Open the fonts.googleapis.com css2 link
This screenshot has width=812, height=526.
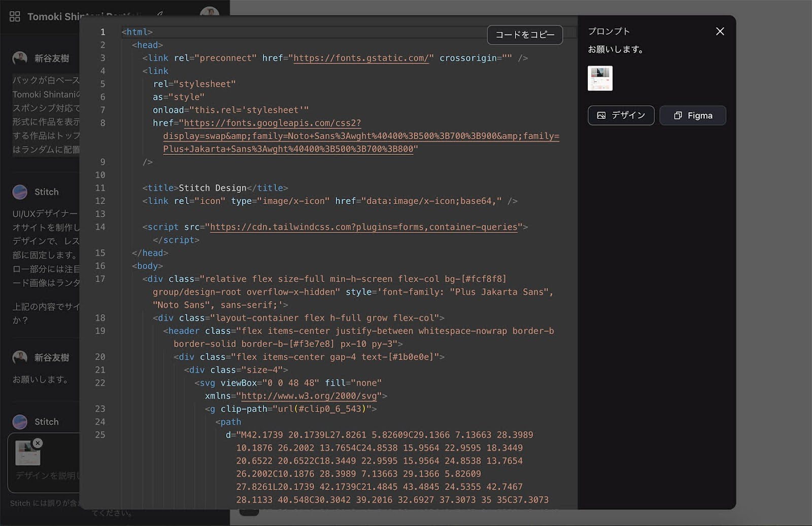coord(272,123)
